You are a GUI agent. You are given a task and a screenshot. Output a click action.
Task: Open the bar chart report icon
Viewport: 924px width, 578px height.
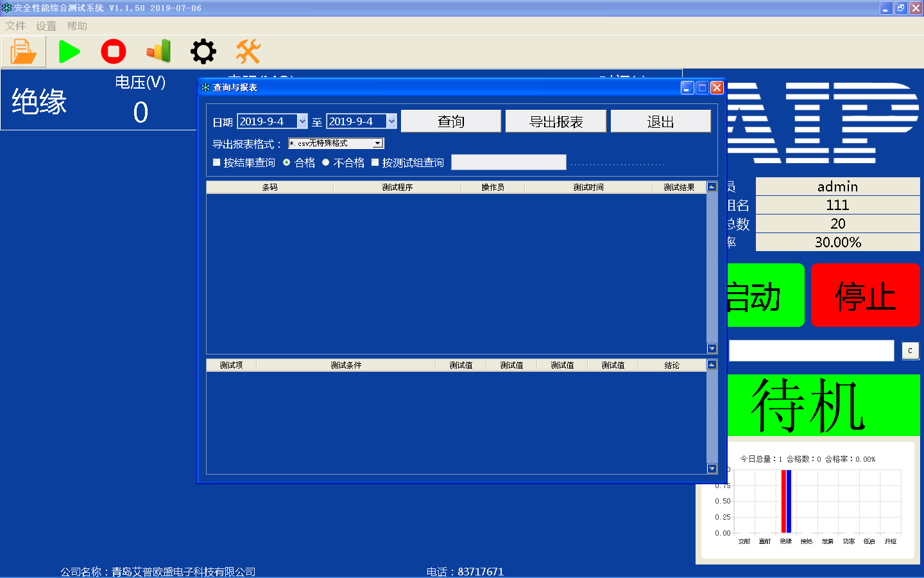click(x=158, y=51)
